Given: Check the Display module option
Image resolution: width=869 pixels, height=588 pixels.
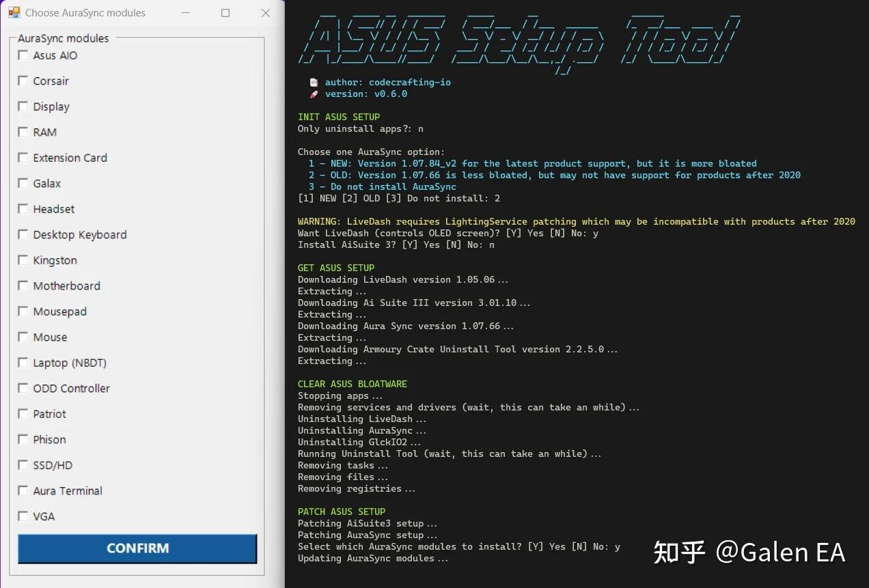Looking at the screenshot, I should click(23, 107).
